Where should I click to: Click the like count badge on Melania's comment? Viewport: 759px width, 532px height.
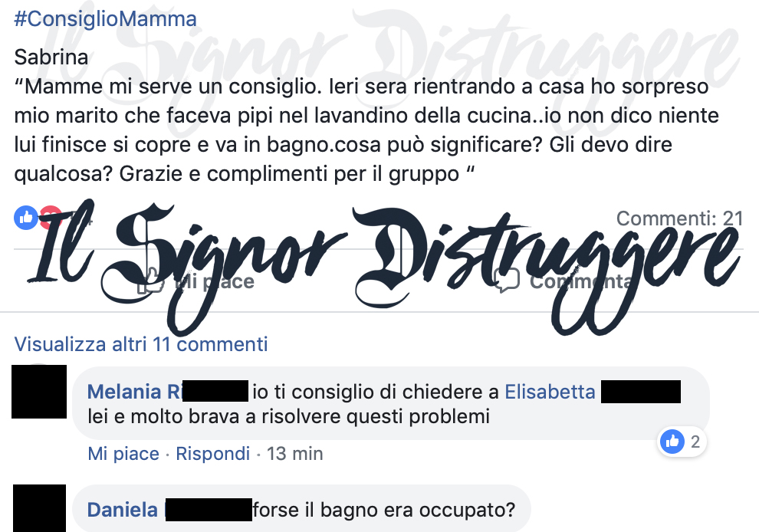coord(682,442)
